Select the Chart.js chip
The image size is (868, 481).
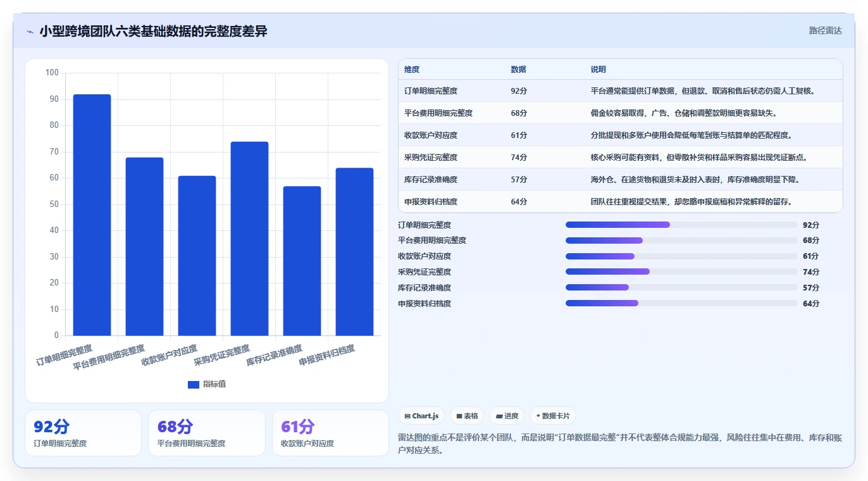click(421, 416)
